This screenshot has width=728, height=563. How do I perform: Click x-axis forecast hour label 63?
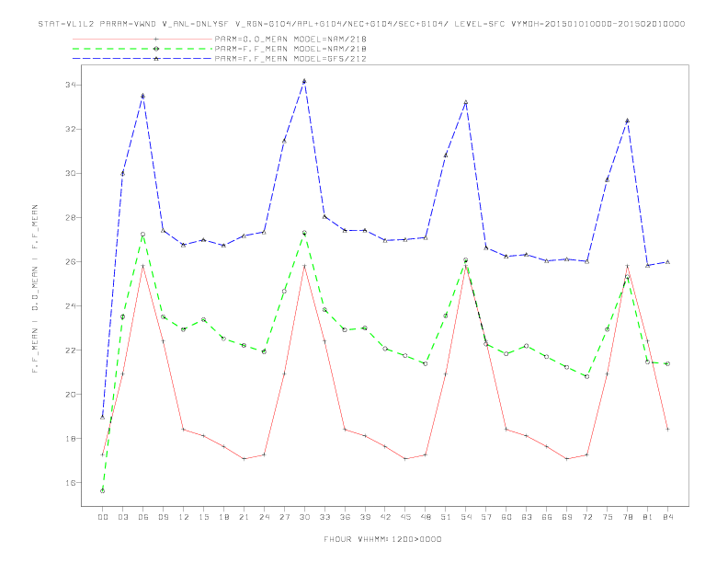[527, 517]
